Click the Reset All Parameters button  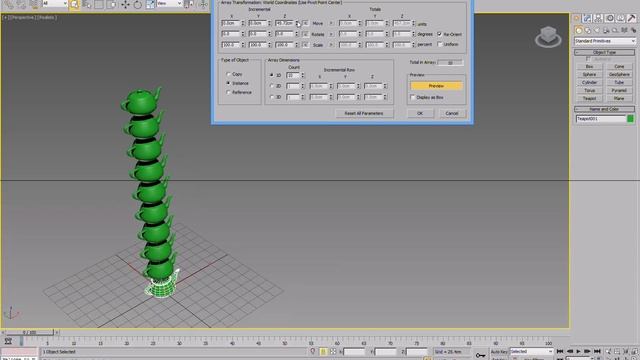click(x=364, y=113)
